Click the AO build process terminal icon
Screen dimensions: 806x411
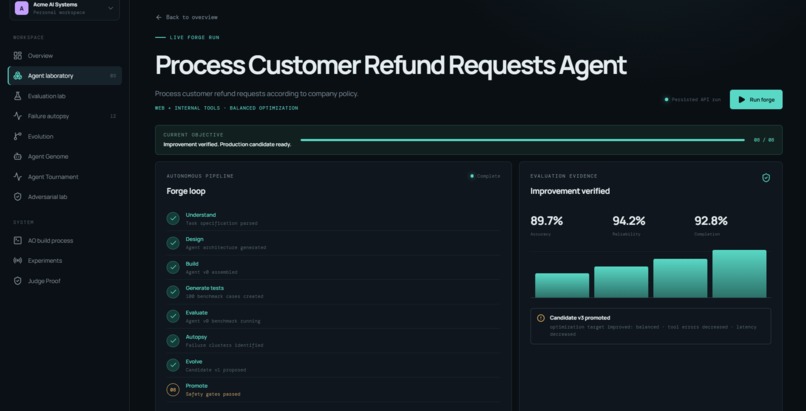[x=17, y=240]
